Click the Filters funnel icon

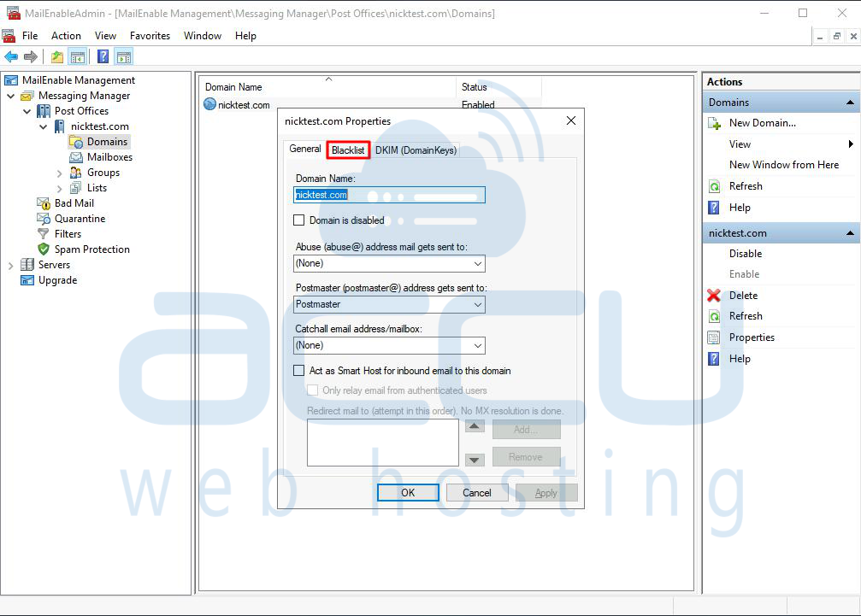[44, 234]
